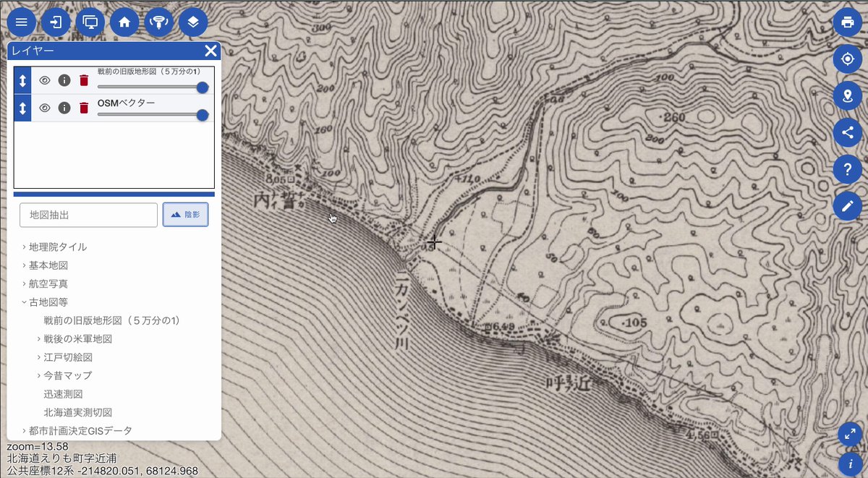The width and height of the screenshot is (868, 478).
Task: Hide the 戦前の旧版地形図 layer
Action: point(45,80)
